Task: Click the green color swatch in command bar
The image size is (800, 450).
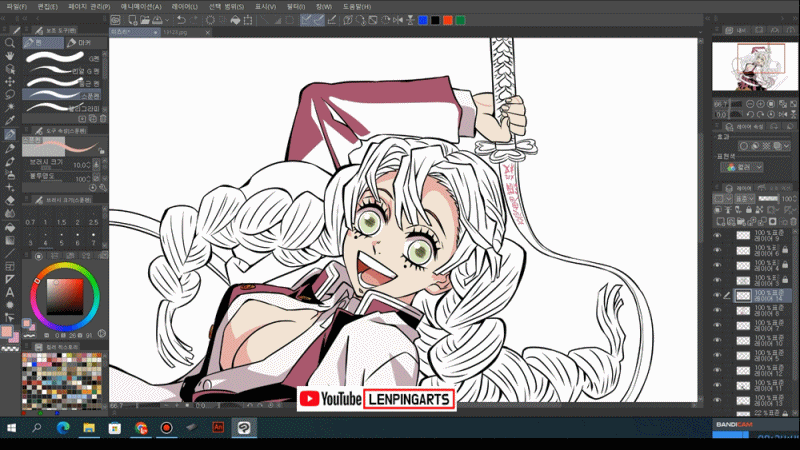Action: click(460, 20)
